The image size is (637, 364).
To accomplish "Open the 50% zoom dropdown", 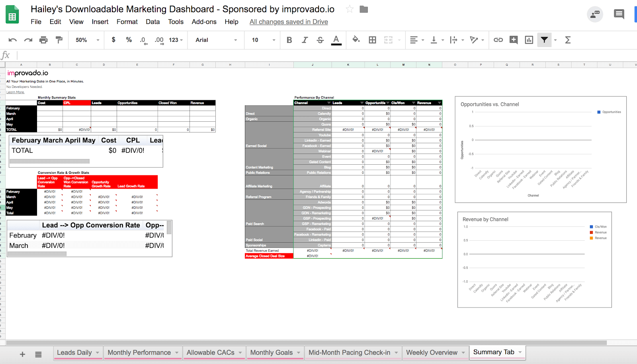I will 87,40.
